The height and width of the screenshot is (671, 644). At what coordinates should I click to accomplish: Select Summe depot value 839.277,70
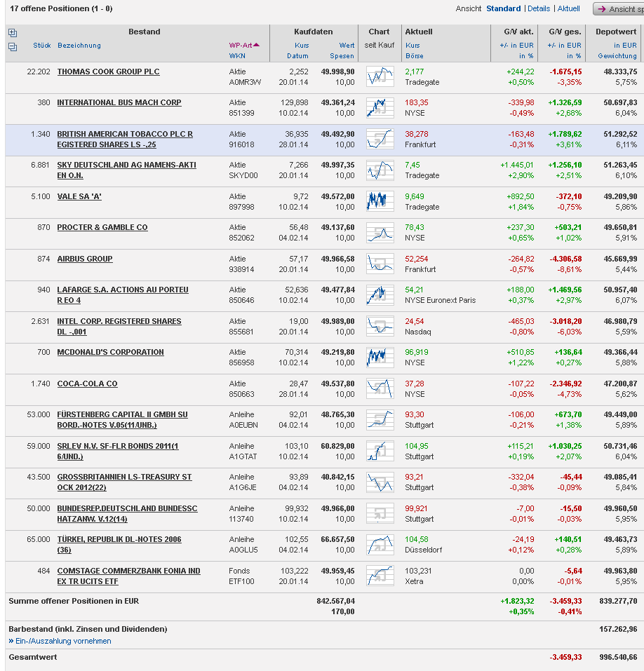pos(618,601)
